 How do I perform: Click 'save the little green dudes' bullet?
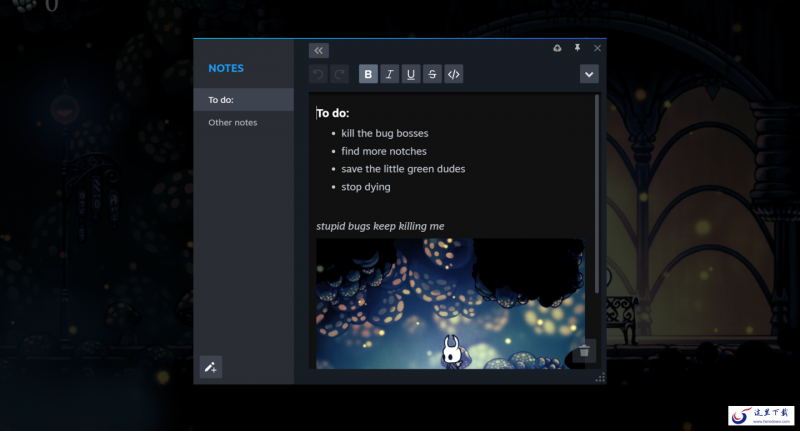click(x=403, y=169)
